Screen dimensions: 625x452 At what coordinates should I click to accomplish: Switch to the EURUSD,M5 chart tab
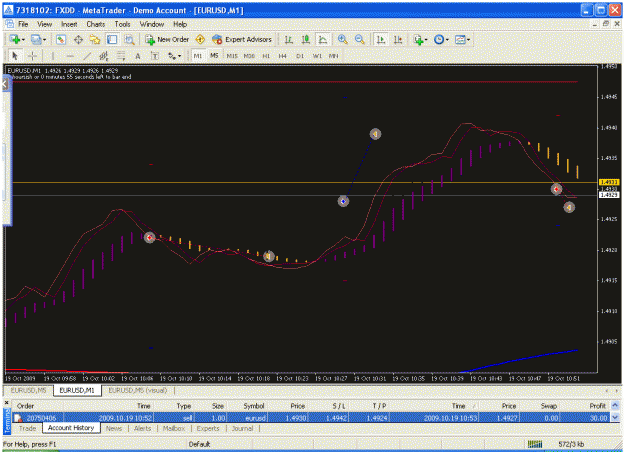[28, 390]
